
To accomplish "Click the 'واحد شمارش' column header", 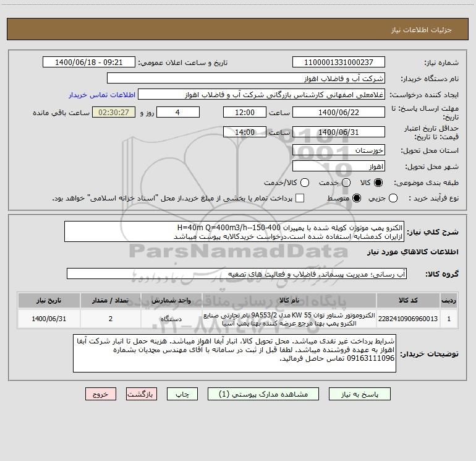I will (x=171, y=300).
